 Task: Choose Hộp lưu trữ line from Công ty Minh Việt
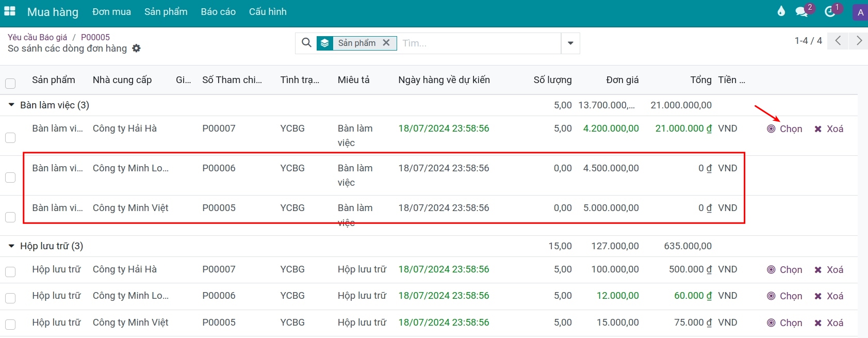[784, 323]
